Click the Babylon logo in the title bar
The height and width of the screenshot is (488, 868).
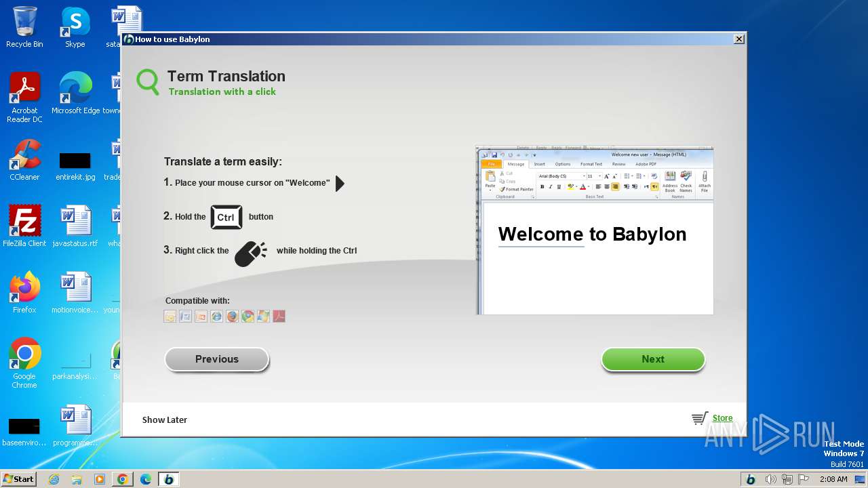point(128,39)
